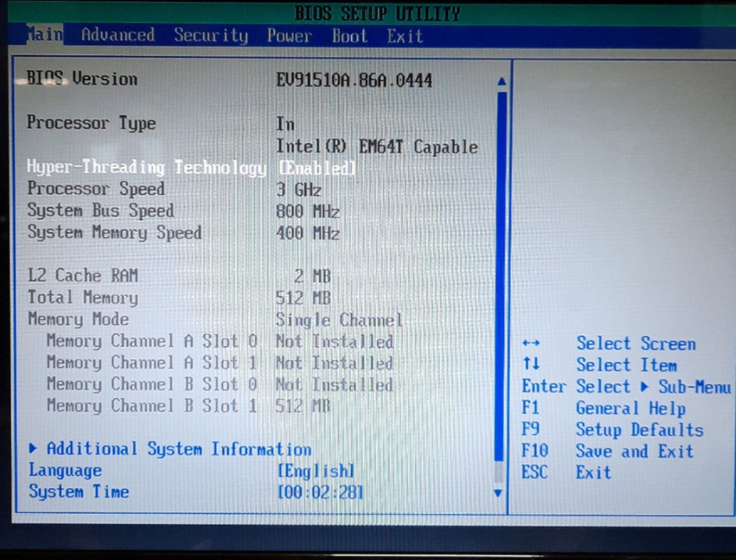Open the Boot menu
This screenshot has height=560, width=736.
pyautogui.click(x=349, y=35)
